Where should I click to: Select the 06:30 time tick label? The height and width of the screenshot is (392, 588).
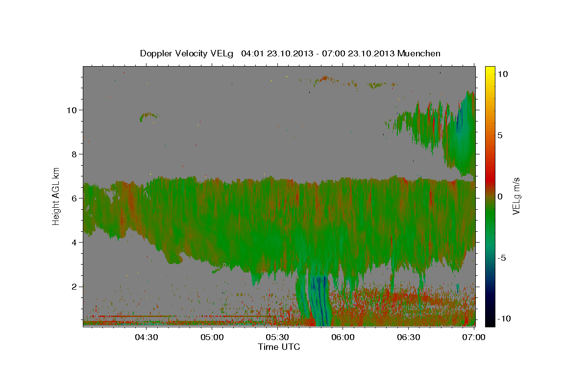pos(409,337)
